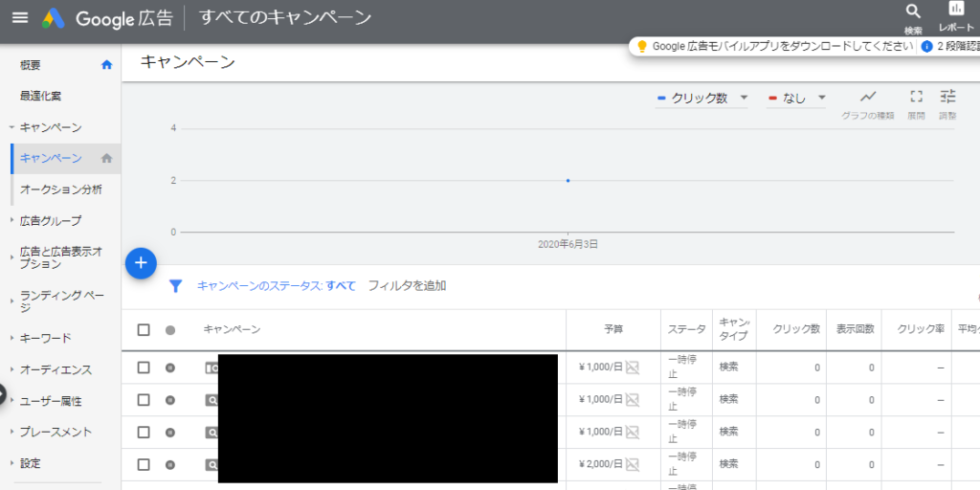This screenshot has height=490, width=980.
Task: Select キャンペーン sub-item in sidebar
Action: click(51, 158)
